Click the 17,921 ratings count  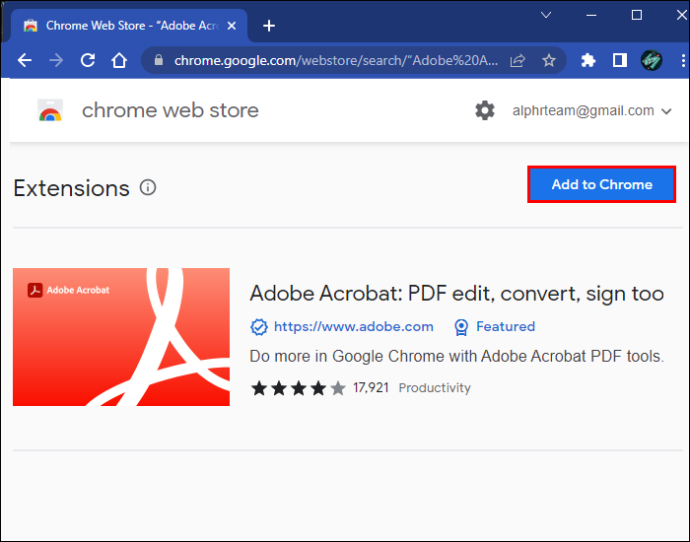click(x=371, y=388)
